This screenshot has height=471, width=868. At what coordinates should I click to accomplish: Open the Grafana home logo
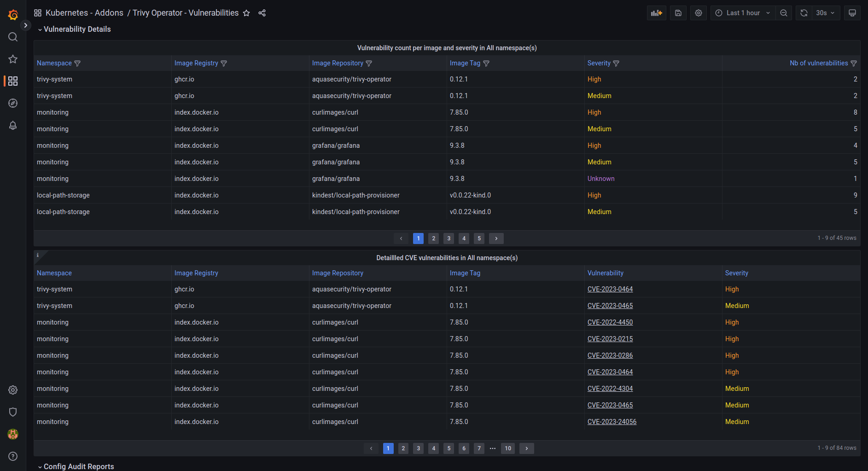tap(13, 15)
